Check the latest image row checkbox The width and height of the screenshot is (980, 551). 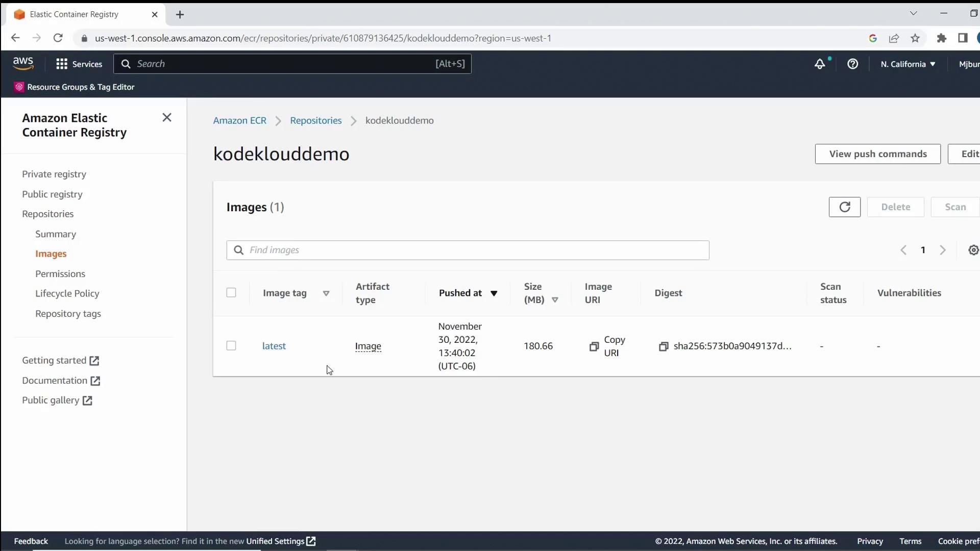(231, 346)
